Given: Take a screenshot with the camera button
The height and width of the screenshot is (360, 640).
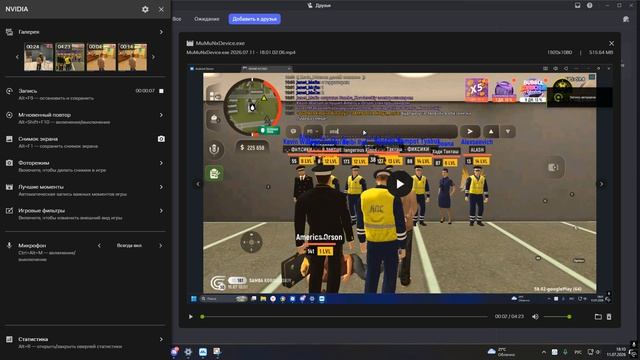Looking at the screenshot, I should (161, 139).
